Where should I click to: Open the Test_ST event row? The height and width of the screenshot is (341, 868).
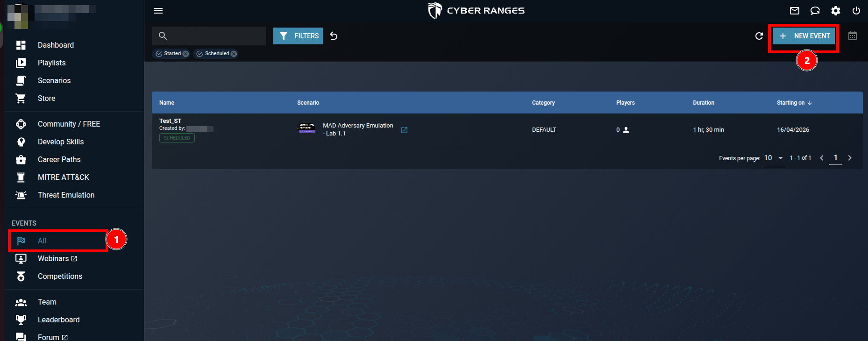click(507, 130)
